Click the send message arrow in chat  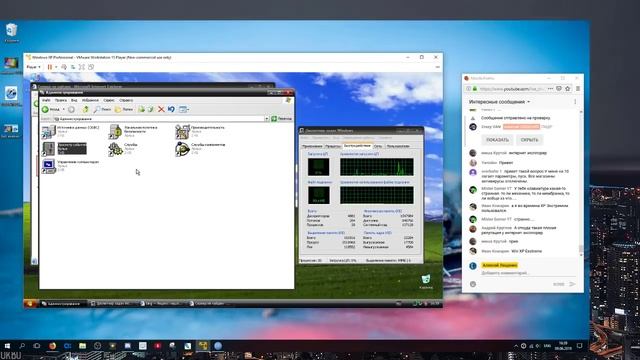coord(572,284)
